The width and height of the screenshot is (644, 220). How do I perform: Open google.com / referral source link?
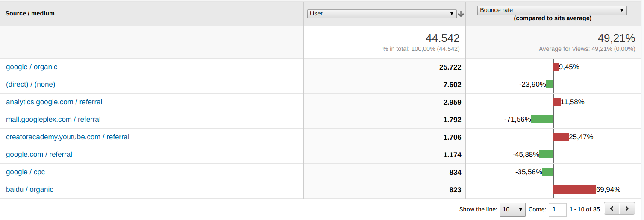tap(39, 155)
